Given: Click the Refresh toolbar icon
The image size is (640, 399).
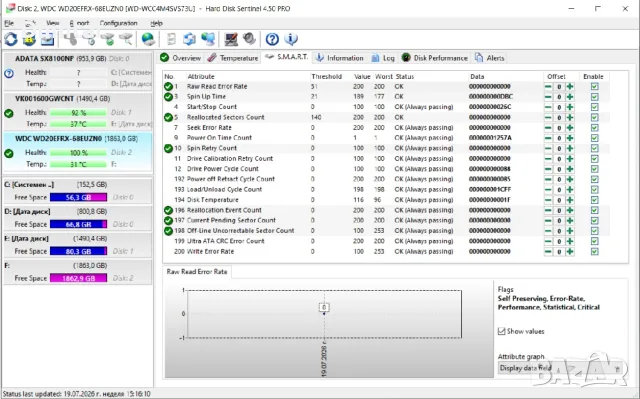Looking at the screenshot, I should (x=11, y=39).
